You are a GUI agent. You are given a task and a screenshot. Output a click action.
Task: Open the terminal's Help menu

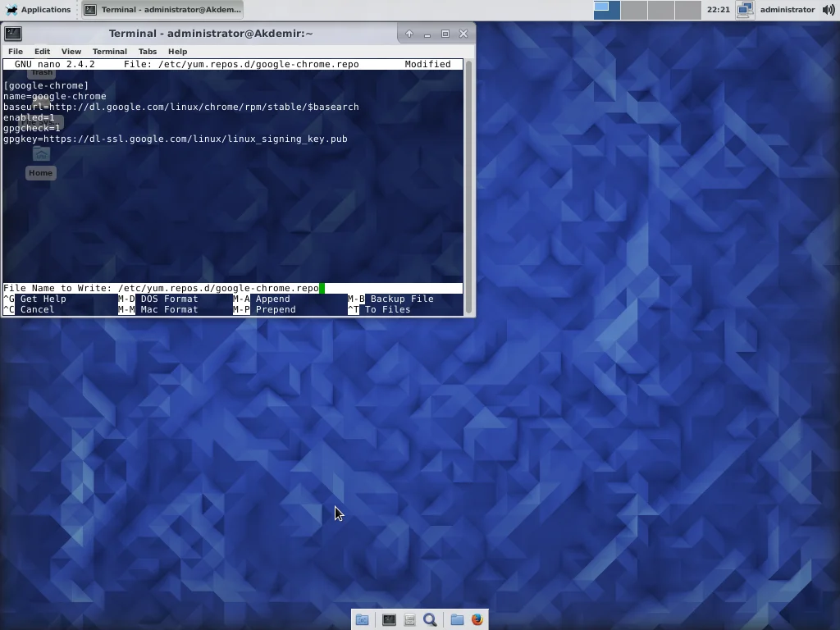[177, 51]
